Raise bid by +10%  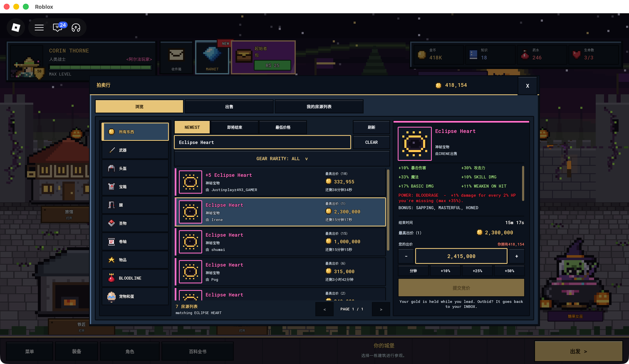[445, 271]
